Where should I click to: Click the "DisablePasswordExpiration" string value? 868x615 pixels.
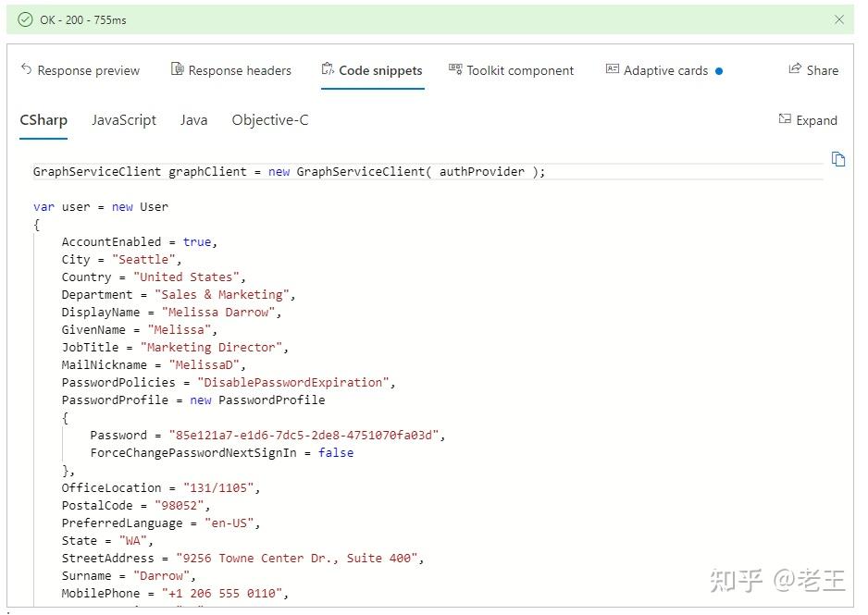[293, 383]
